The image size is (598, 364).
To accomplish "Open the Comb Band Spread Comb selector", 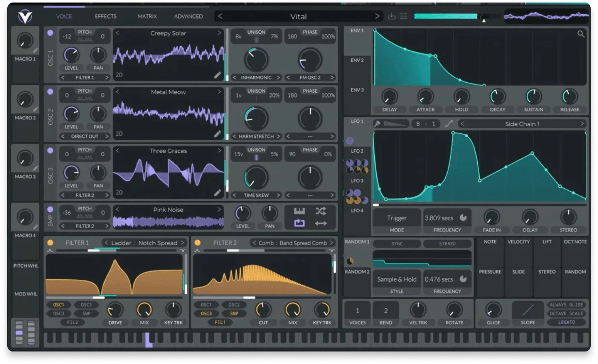I will [293, 243].
